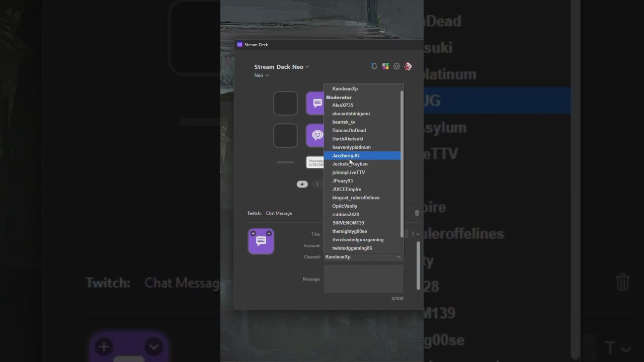Select themightyg00se in the list
The height and width of the screenshot is (362, 644).
point(362,231)
